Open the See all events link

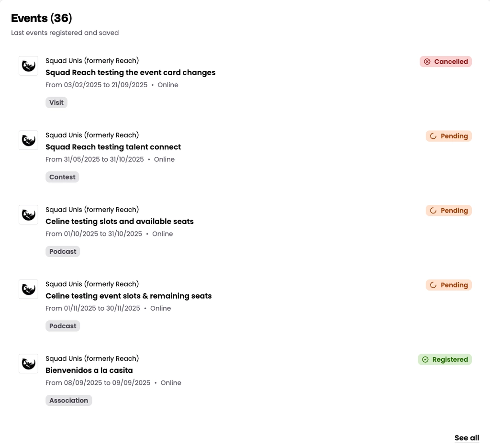point(467,438)
